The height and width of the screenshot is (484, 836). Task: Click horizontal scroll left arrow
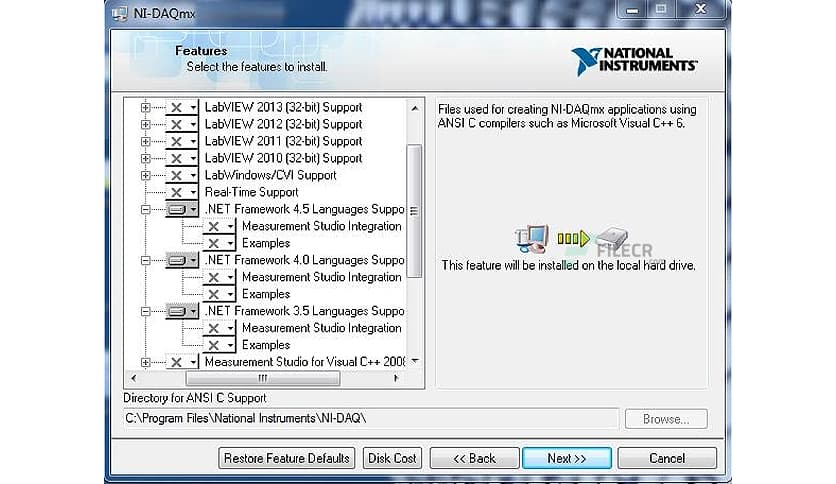pyautogui.click(x=133, y=378)
